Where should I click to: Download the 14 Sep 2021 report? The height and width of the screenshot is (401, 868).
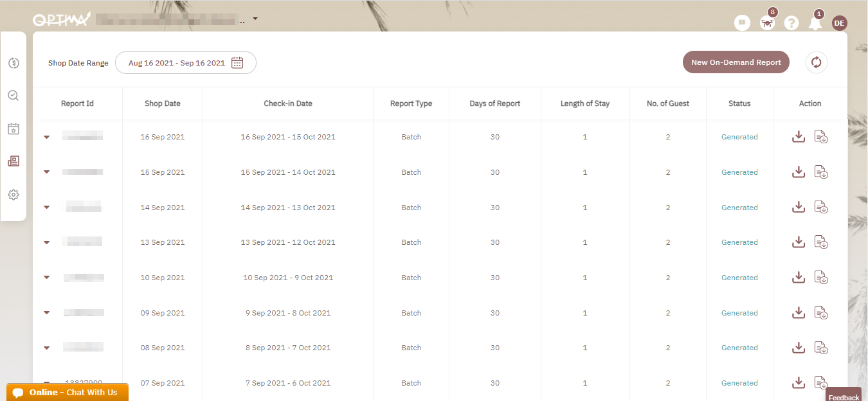point(799,208)
